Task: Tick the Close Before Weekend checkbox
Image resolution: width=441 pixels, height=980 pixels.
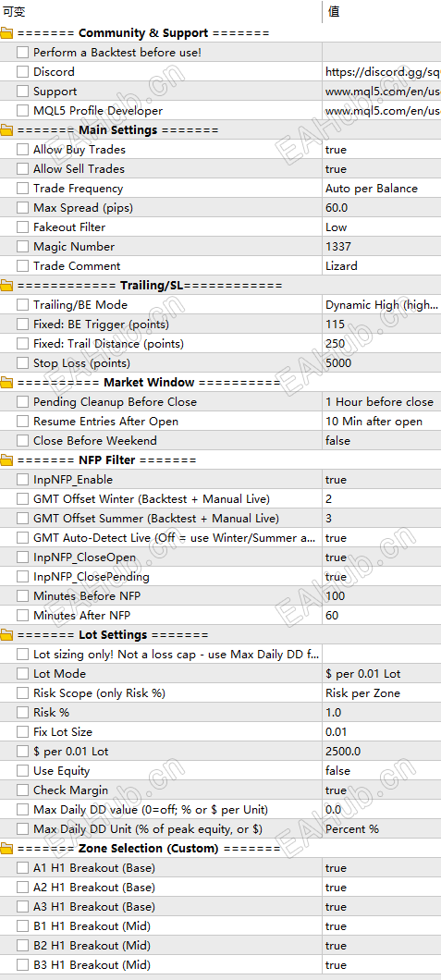Action: [x=22, y=441]
